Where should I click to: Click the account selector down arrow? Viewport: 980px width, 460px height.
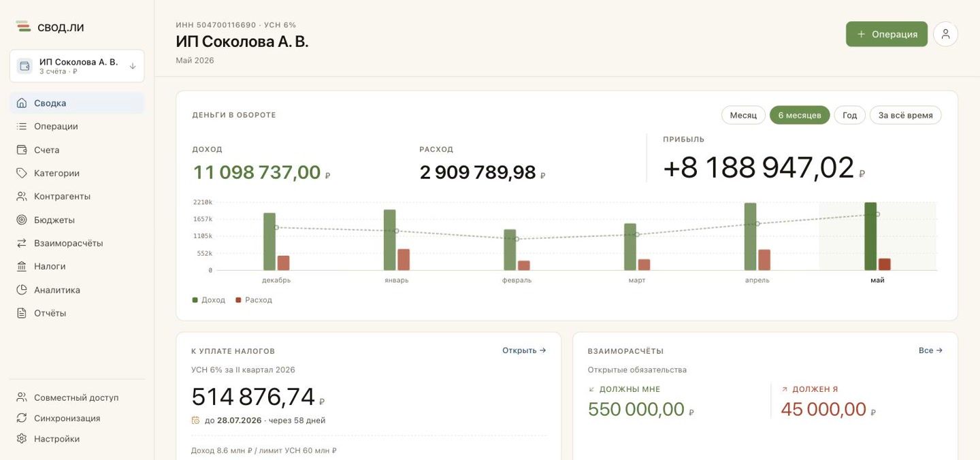click(x=133, y=66)
